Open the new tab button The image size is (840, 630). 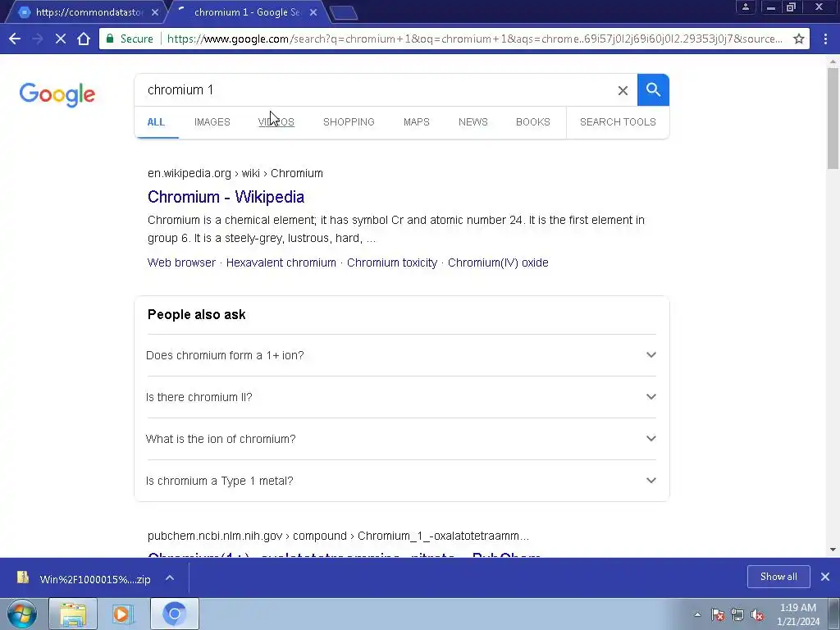coord(344,13)
